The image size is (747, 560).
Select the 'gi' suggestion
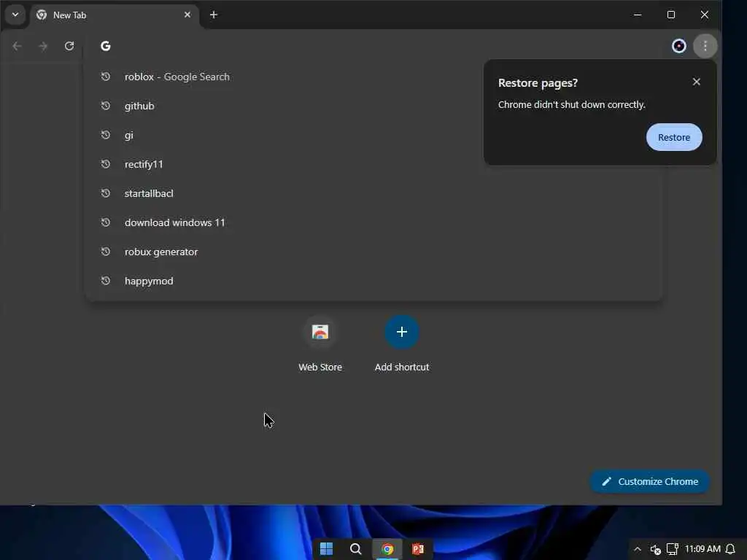373,135
